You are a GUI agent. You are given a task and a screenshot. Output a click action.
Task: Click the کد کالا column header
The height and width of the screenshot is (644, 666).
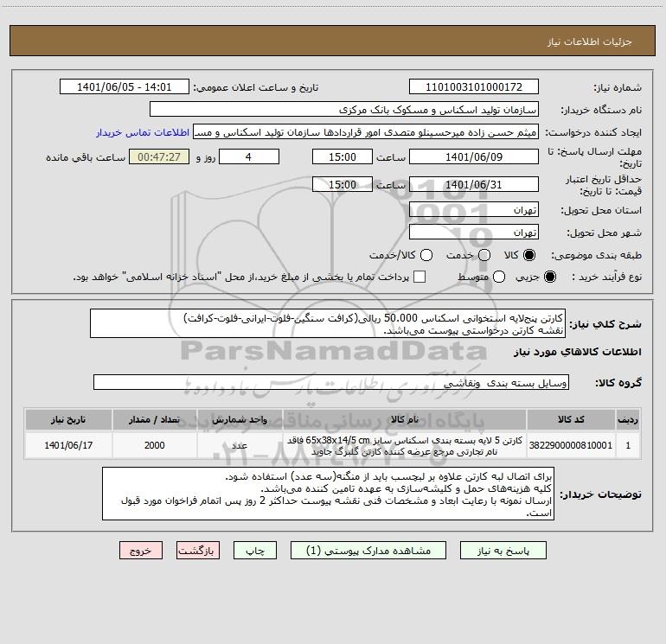pyautogui.click(x=571, y=419)
